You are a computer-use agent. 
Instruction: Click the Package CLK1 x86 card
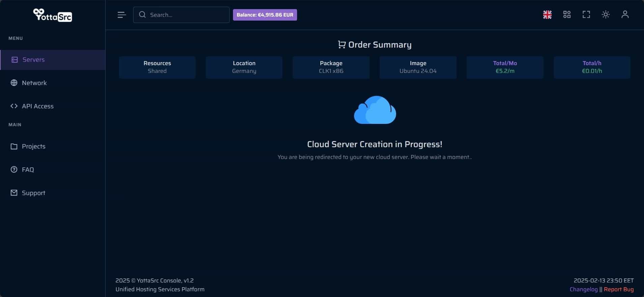tap(331, 67)
